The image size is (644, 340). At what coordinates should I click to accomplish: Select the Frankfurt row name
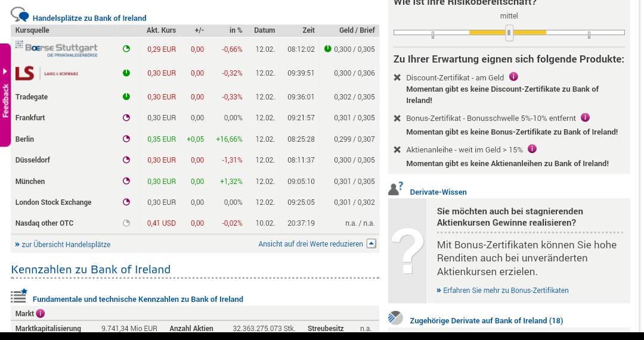click(30, 118)
